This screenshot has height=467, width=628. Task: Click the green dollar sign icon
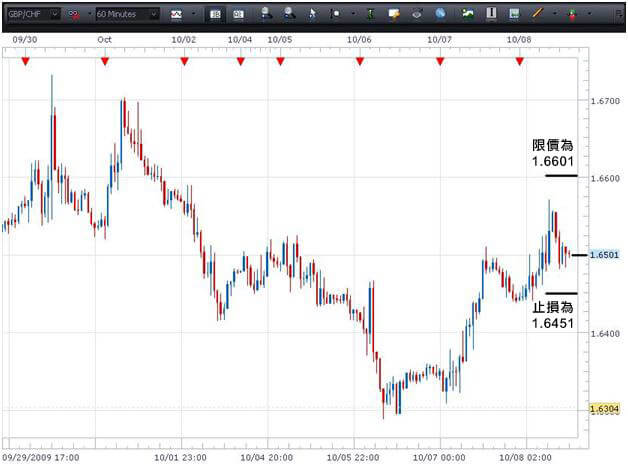(x=372, y=14)
